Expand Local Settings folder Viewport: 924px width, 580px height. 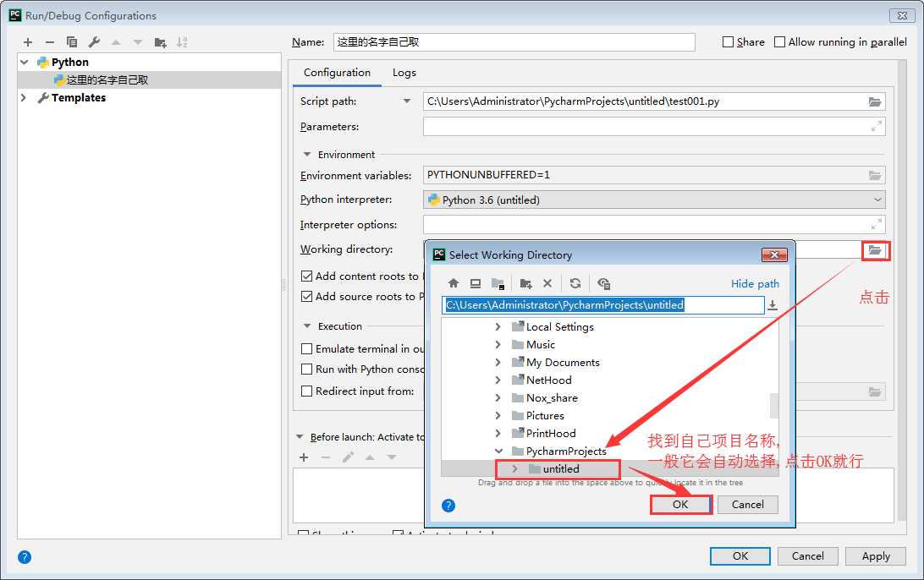tap(498, 327)
